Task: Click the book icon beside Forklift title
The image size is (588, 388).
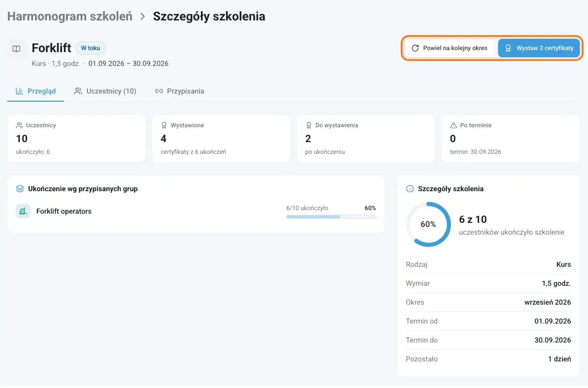Action: click(16, 49)
